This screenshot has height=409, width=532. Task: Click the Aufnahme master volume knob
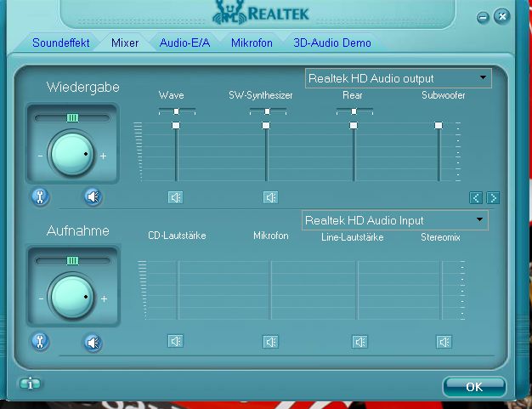click(72, 298)
